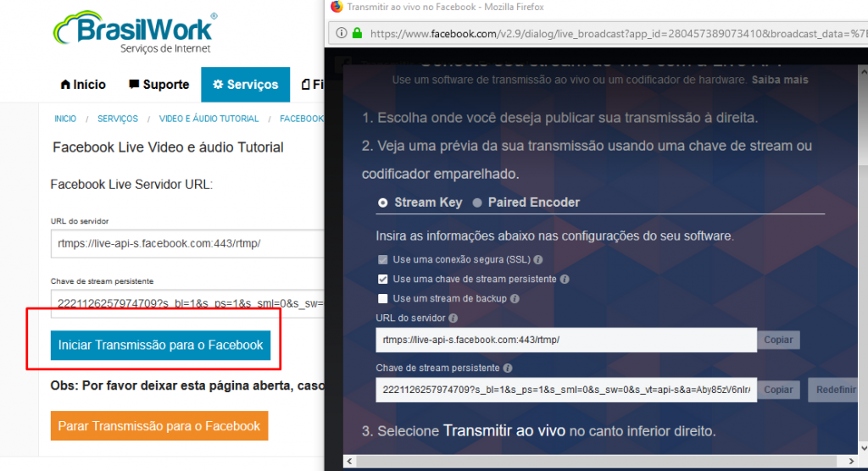Toggle Use uma chave de stream persistente
868x471 pixels.
pos(382,279)
